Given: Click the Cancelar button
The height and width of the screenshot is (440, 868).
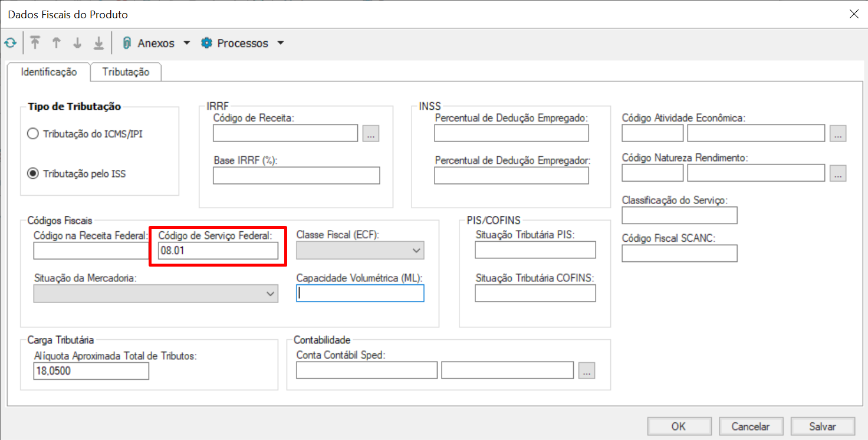Looking at the screenshot, I should [751, 426].
